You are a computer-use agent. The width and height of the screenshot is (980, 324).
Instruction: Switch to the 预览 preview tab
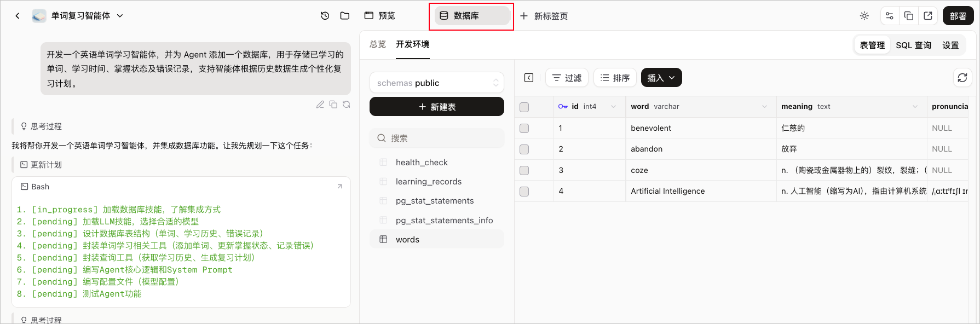380,16
